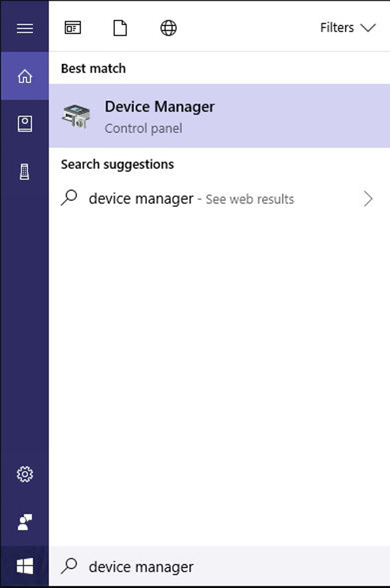Go to the Cortana Home tab
Screen dimensions: 390x588
(25, 76)
